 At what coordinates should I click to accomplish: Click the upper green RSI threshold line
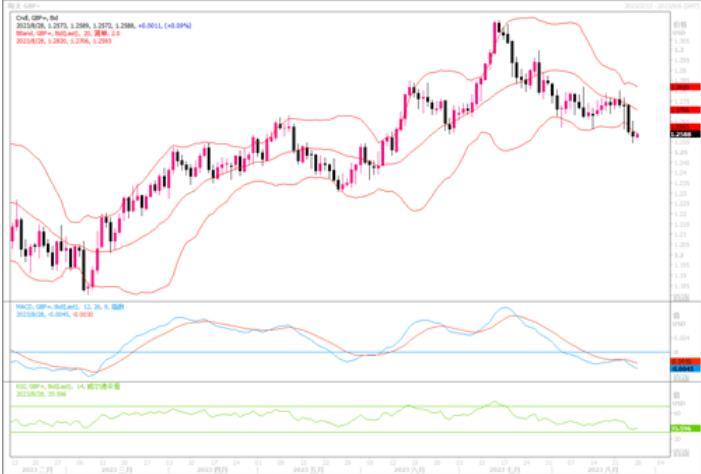[340, 406]
